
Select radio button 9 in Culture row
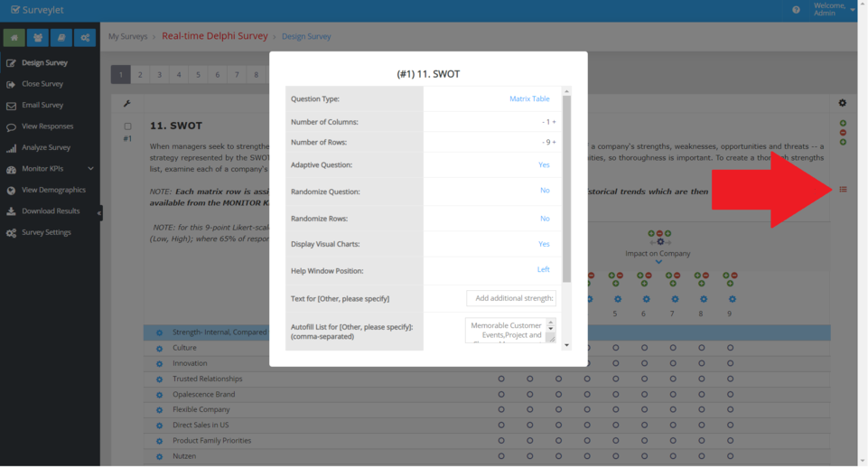[730, 348]
